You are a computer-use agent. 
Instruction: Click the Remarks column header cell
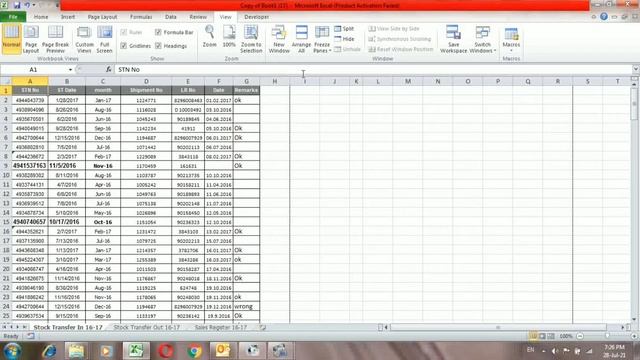point(246,90)
